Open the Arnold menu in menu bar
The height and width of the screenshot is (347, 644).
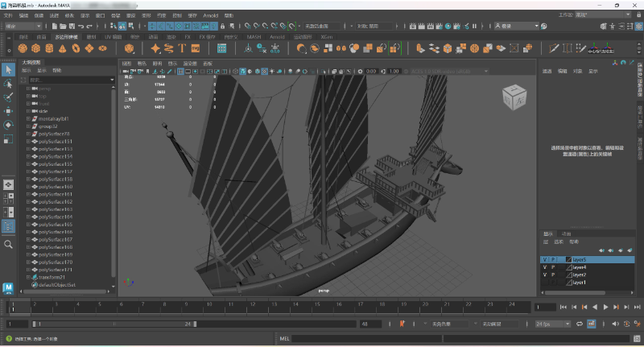[210, 15]
